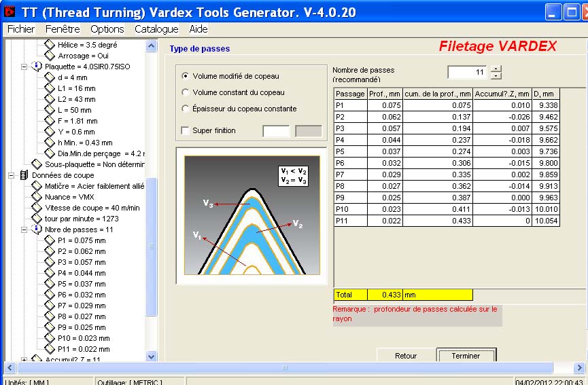Click the Accumul?.Z, mm column header

[502, 94]
